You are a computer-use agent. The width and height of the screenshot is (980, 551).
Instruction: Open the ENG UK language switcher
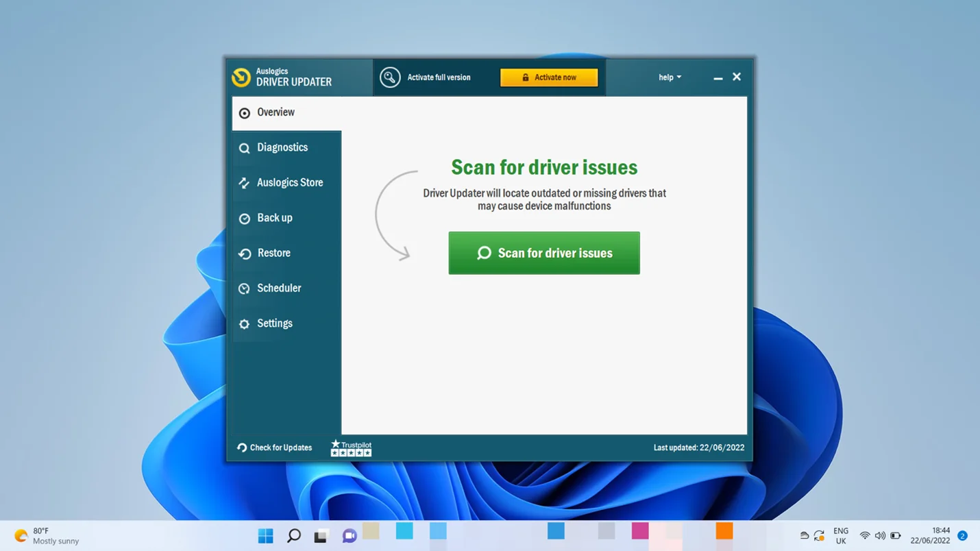841,536
